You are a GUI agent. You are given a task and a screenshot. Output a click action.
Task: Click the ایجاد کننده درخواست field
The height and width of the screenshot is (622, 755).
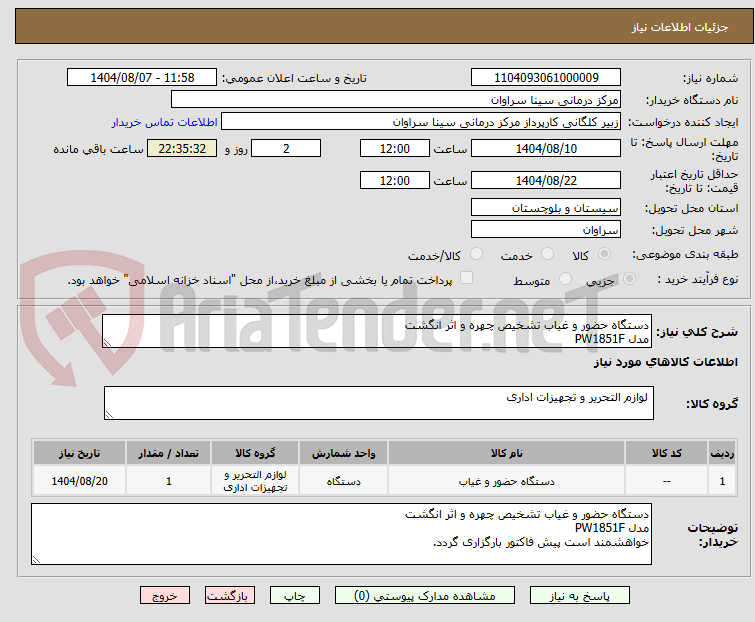[421, 122]
